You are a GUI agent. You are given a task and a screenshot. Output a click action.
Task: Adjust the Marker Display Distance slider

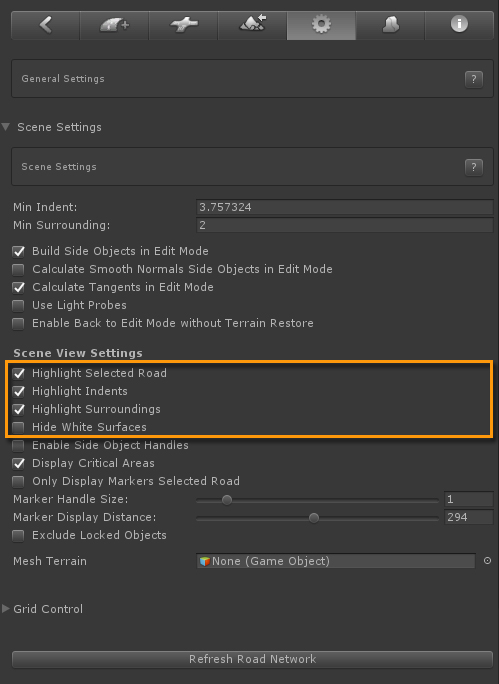[x=317, y=518]
